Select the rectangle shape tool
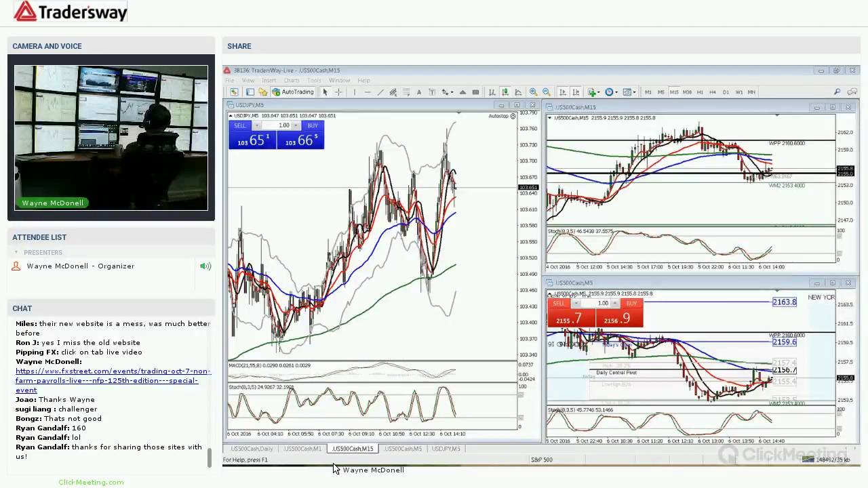The image size is (868, 488). point(476,91)
